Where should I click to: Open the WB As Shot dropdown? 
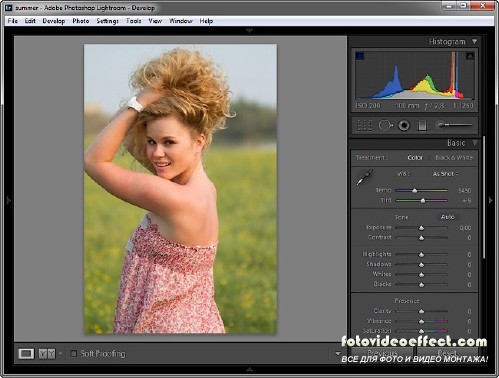[x=446, y=174]
